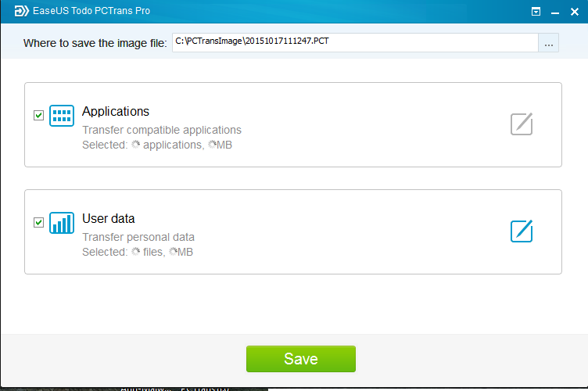The height and width of the screenshot is (391, 588).
Task: Uncheck the Applications checkbox
Action: [x=38, y=115]
